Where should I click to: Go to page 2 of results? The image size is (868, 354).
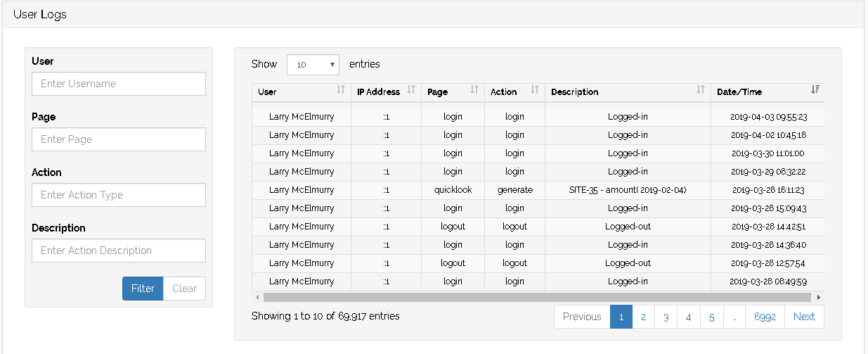click(643, 317)
